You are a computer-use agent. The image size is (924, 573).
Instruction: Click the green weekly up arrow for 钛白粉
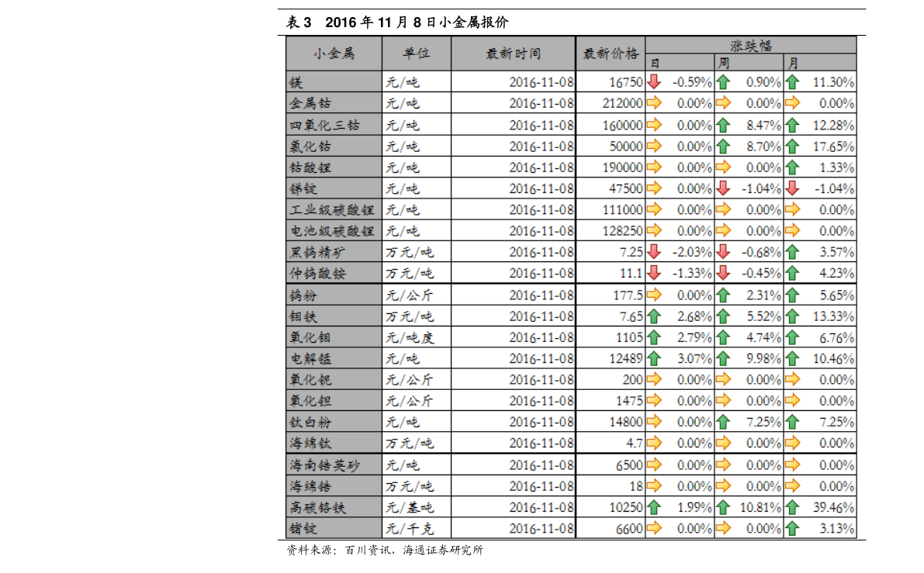click(x=723, y=422)
